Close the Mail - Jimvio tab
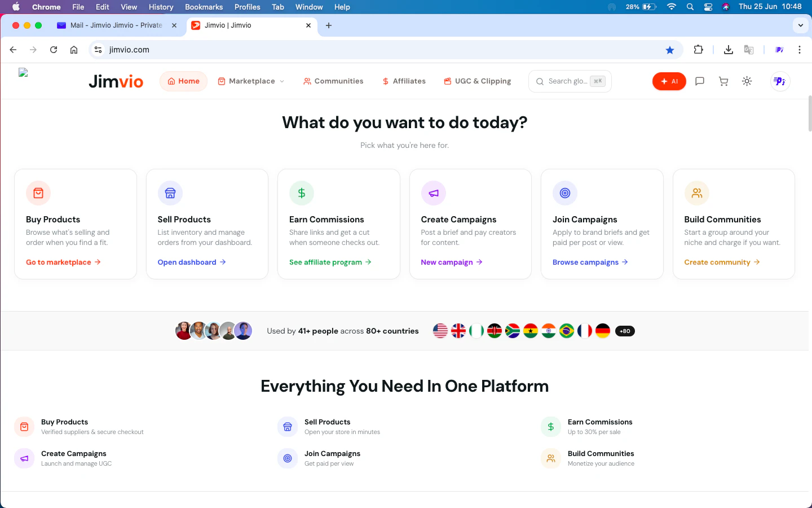This screenshot has width=812, height=508. point(174,25)
